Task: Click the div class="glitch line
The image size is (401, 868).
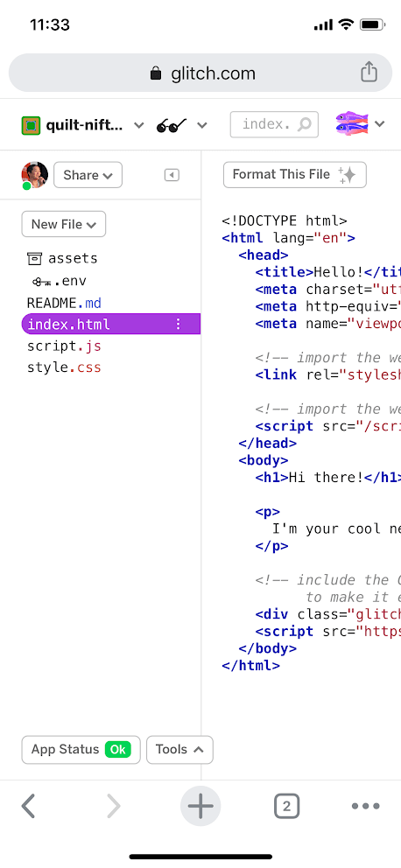Action: pyautogui.click(x=327, y=614)
